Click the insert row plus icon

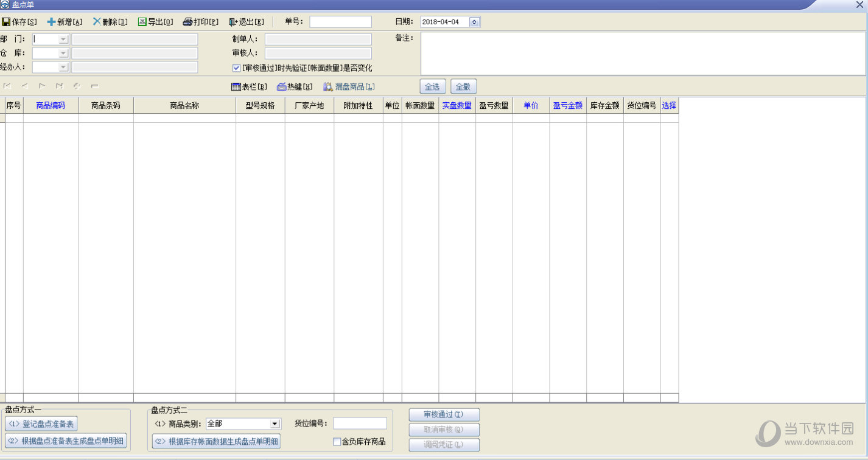[x=77, y=86]
